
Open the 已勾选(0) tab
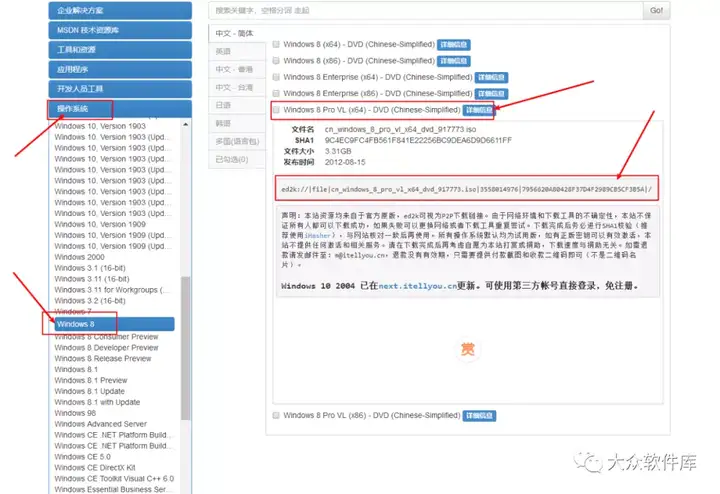(x=237, y=159)
